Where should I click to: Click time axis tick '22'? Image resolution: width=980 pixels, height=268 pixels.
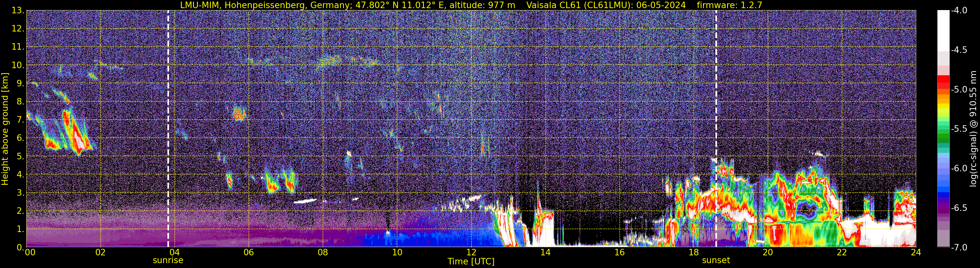[842, 252]
